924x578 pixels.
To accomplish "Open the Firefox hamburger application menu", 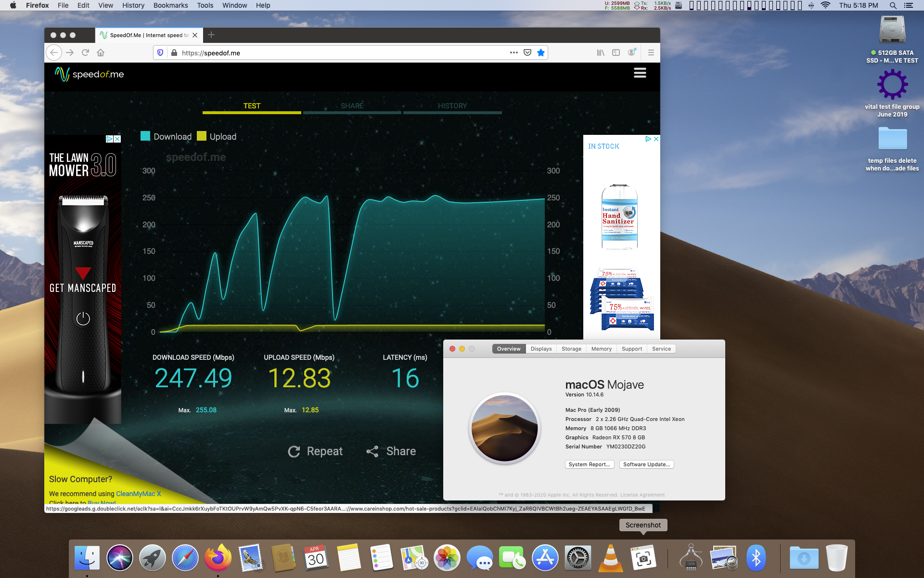I will (651, 53).
